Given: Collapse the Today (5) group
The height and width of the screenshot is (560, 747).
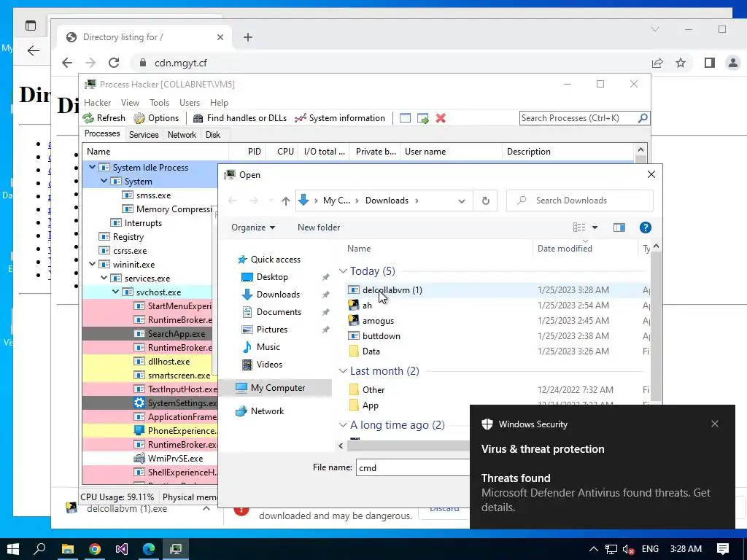Looking at the screenshot, I should pos(343,271).
